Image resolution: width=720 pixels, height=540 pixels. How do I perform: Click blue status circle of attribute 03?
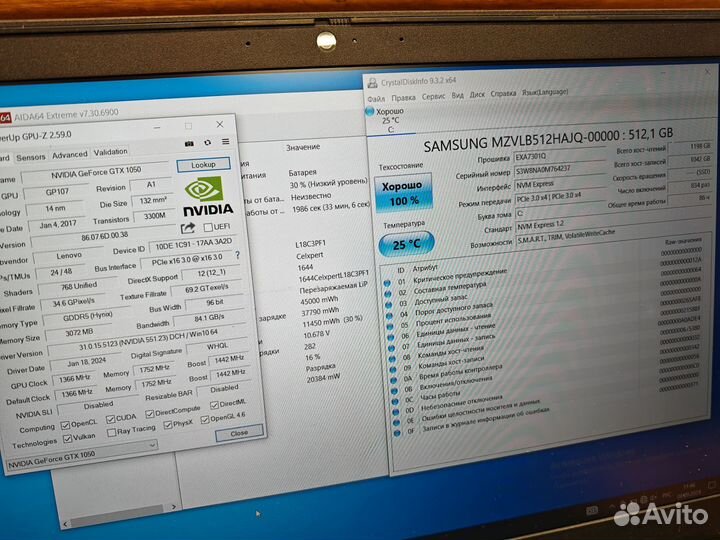point(388,305)
